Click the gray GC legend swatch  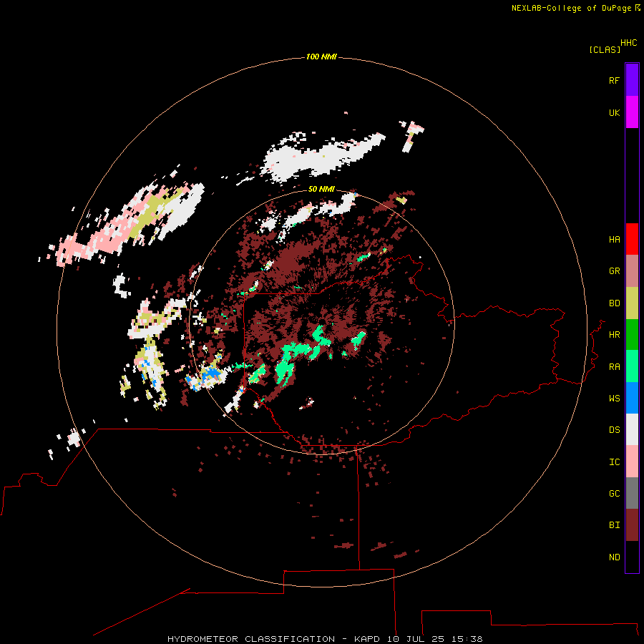tap(632, 493)
